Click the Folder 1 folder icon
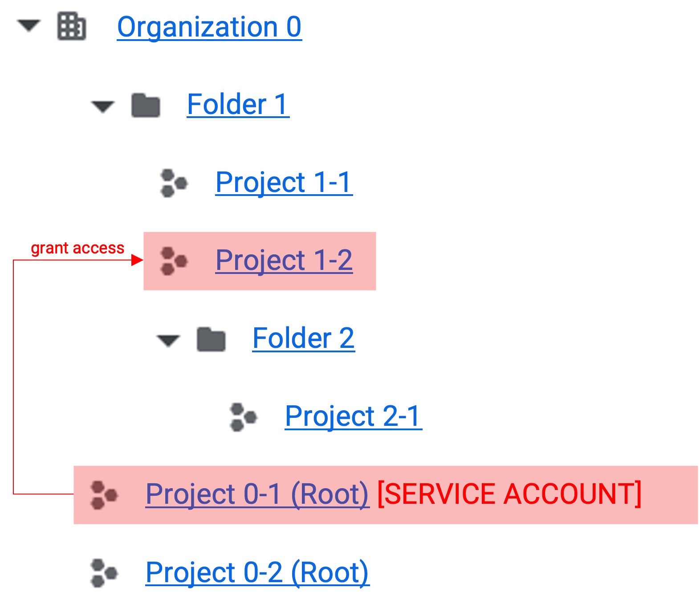700x608 pixels. tap(146, 106)
